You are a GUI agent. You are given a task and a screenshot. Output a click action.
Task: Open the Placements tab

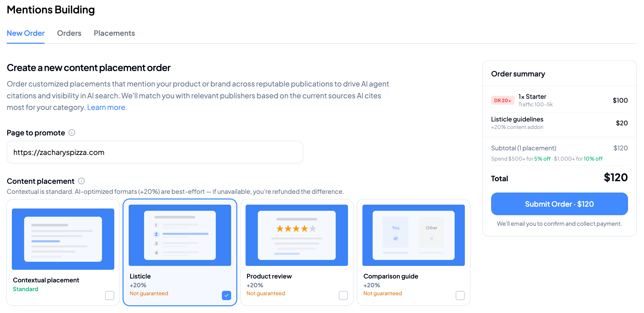(x=114, y=33)
